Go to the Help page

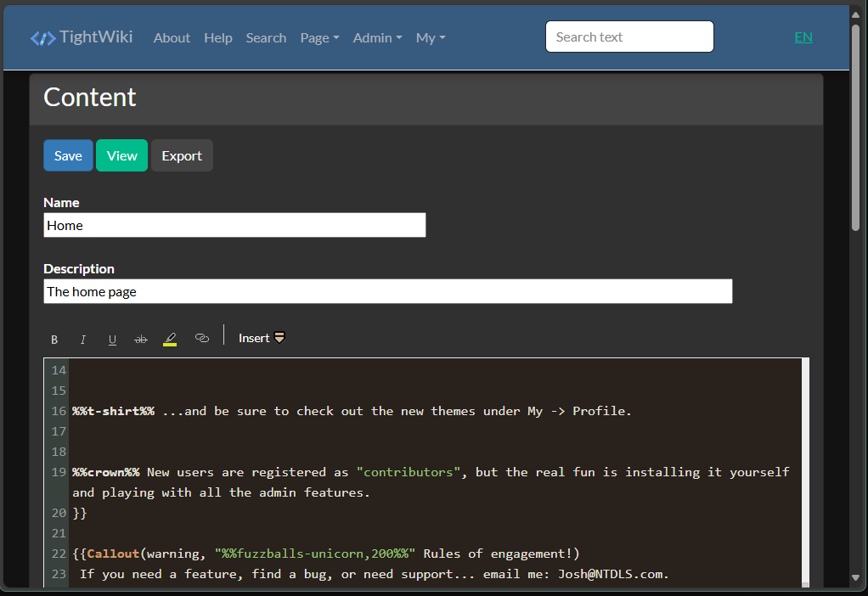click(x=218, y=37)
